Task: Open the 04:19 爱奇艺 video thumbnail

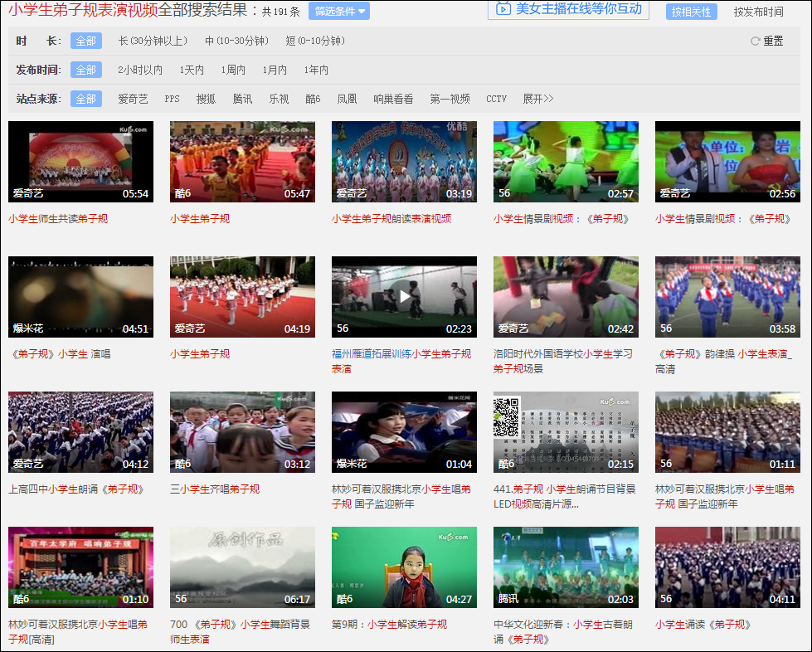Action: point(242,297)
